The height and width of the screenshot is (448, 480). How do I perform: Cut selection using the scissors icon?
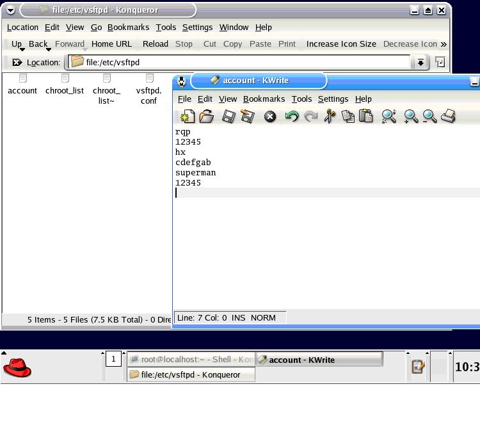tap(330, 116)
